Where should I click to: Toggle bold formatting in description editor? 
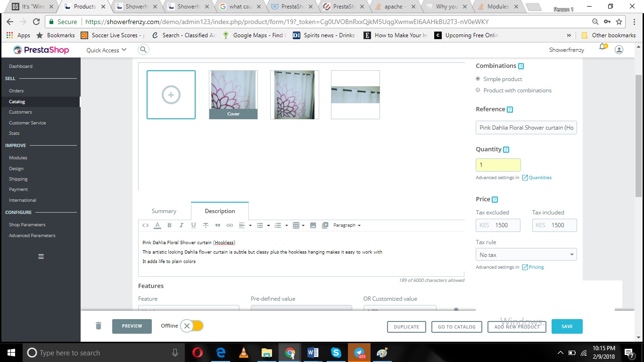click(x=169, y=225)
